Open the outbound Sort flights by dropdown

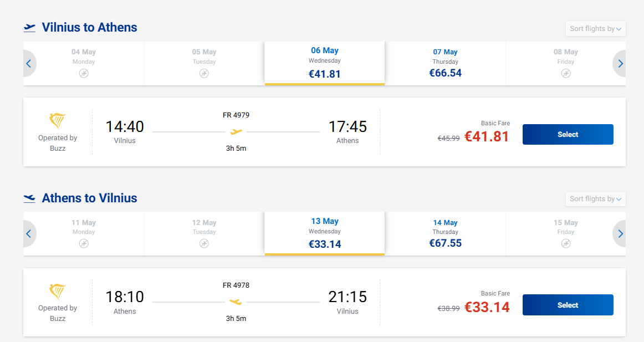point(596,29)
